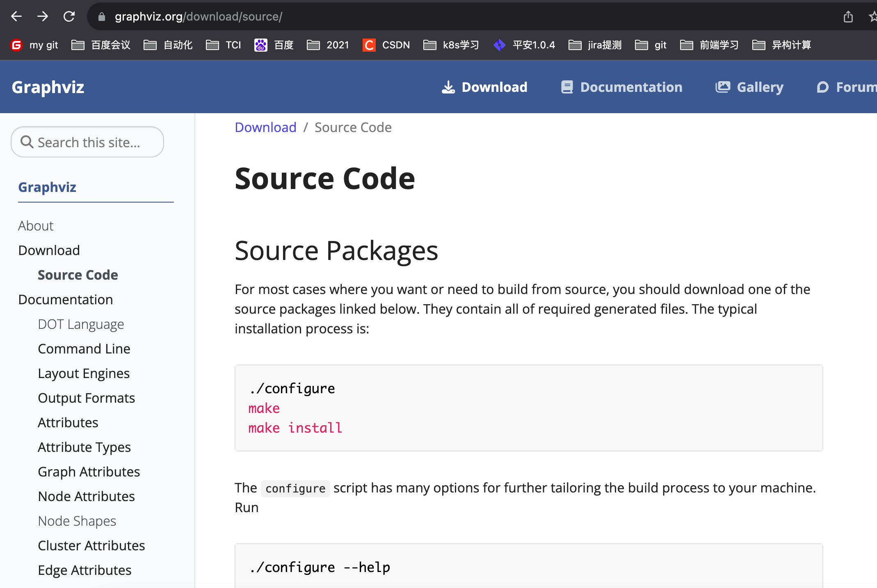Open Node Attributes in the sidebar
This screenshot has height=588, width=877.
[87, 496]
